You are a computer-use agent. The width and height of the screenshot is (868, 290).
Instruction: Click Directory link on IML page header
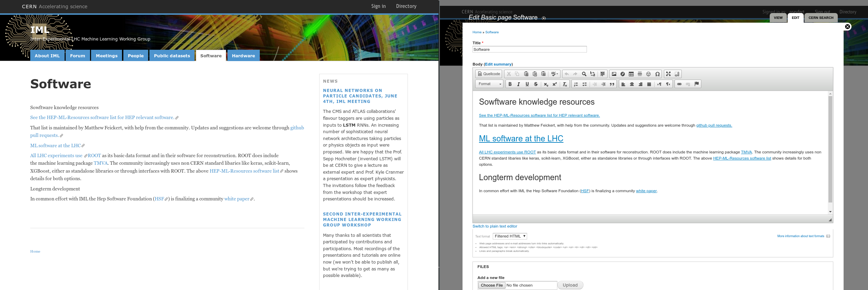tap(406, 6)
